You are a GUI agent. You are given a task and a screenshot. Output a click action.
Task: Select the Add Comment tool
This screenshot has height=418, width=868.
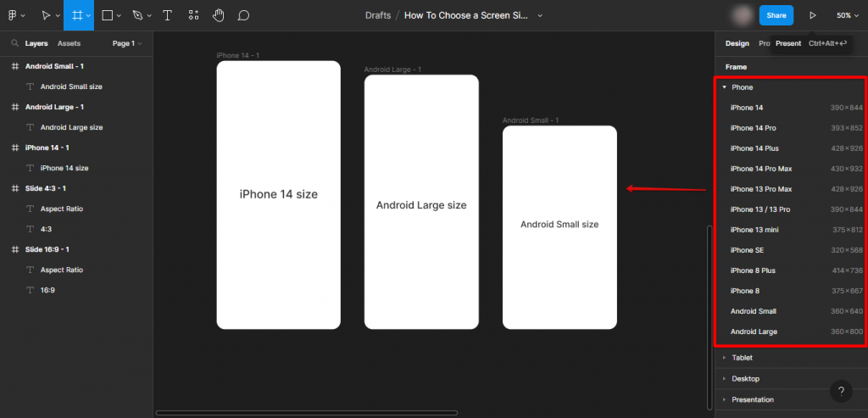pyautogui.click(x=244, y=15)
